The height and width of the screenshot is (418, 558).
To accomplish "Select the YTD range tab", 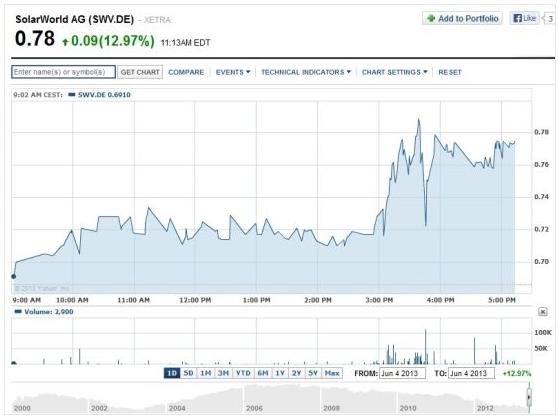I will pos(243,373).
